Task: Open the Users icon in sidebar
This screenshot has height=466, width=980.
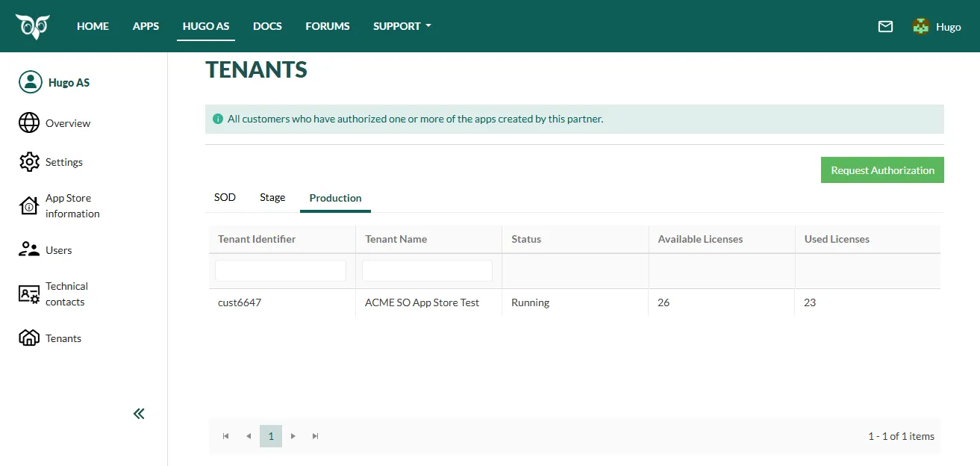Action: 29,250
